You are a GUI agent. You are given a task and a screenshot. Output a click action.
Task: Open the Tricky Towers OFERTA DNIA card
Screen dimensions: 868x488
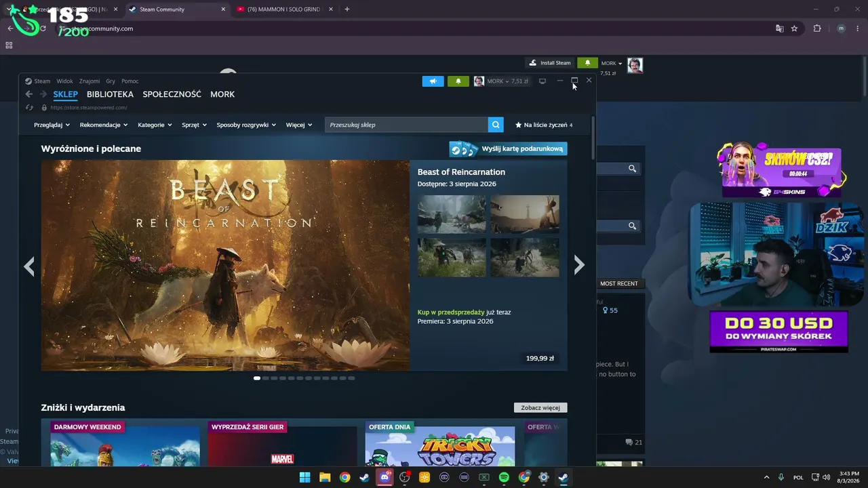point(440,443)
